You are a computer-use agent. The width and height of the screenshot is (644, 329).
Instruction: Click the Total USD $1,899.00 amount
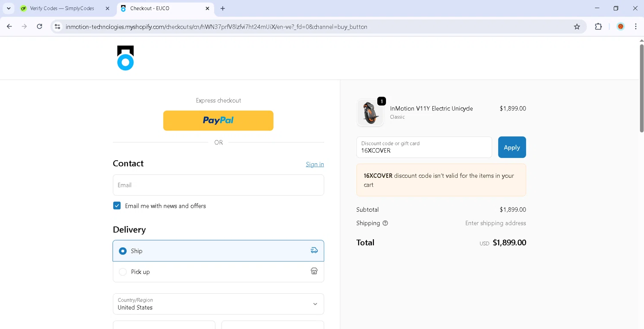coord(503,243)
